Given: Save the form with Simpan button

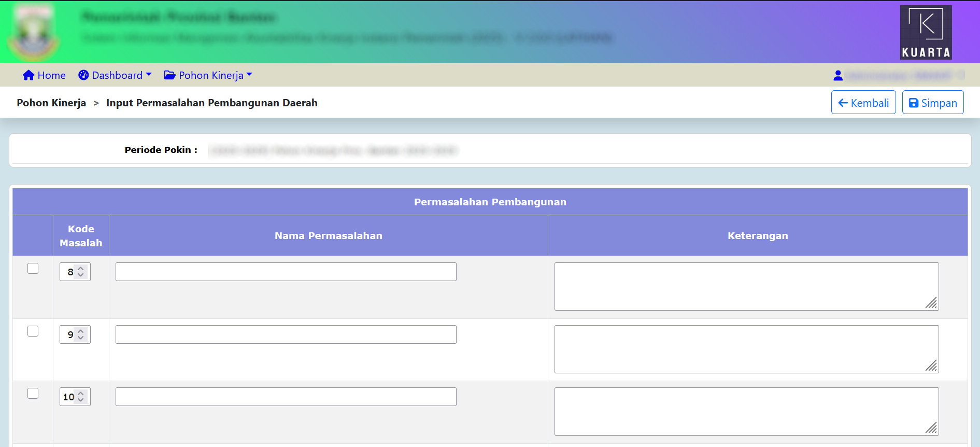Looking at the screenshot, I should point(933,102).
